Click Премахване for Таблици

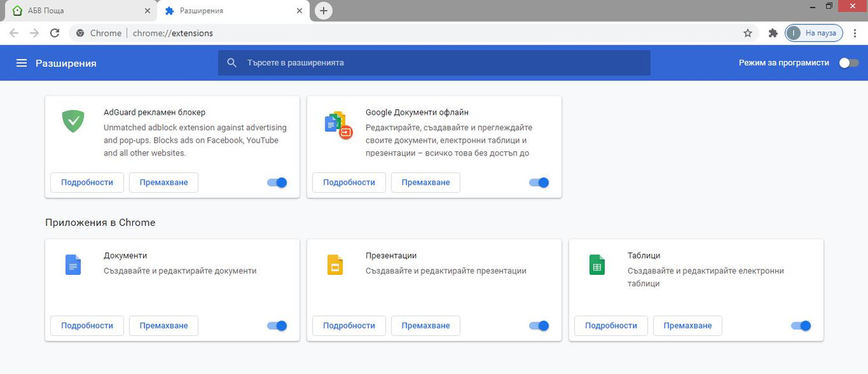tap(688, 326)
